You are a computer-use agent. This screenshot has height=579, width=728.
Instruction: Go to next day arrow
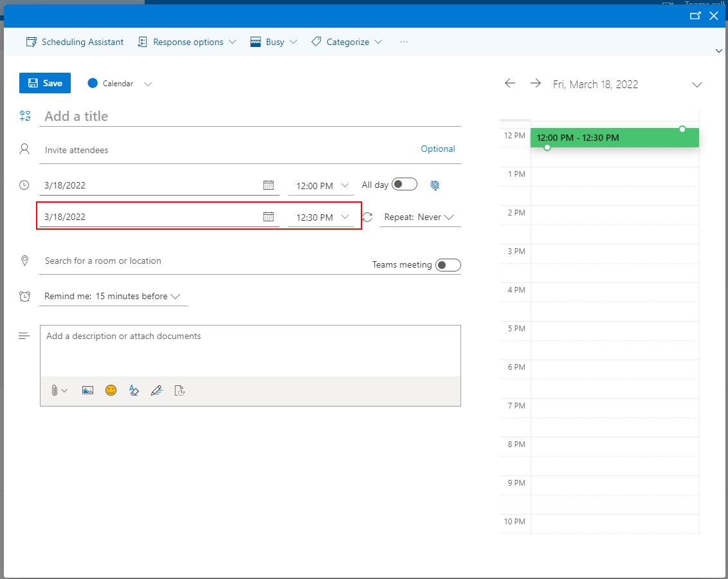(x=535, y=84)
